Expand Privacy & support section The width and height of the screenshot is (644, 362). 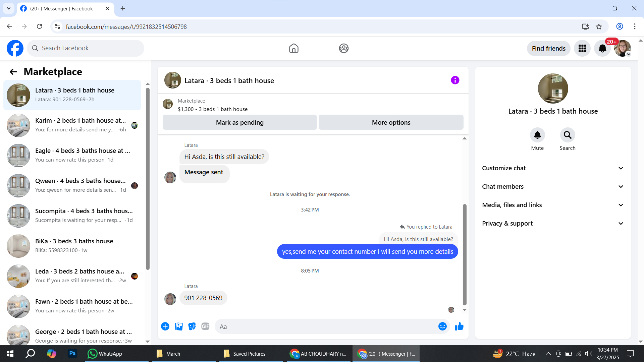pyautogui.click(x=553, y=224)
